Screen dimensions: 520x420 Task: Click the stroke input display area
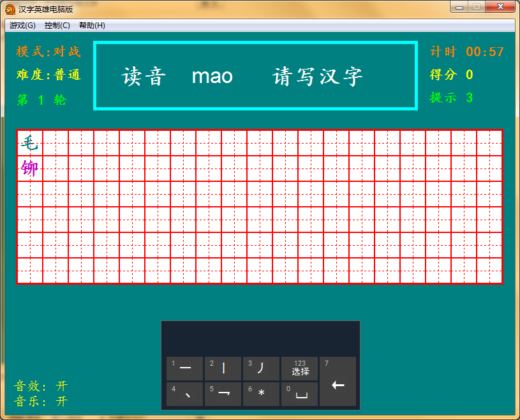click(x=261, y=338)
